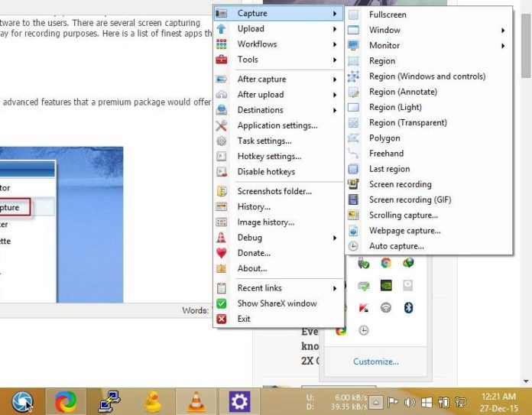Click the Auto capture clock icon
This screenshot has width=532, height=415.
353,246
